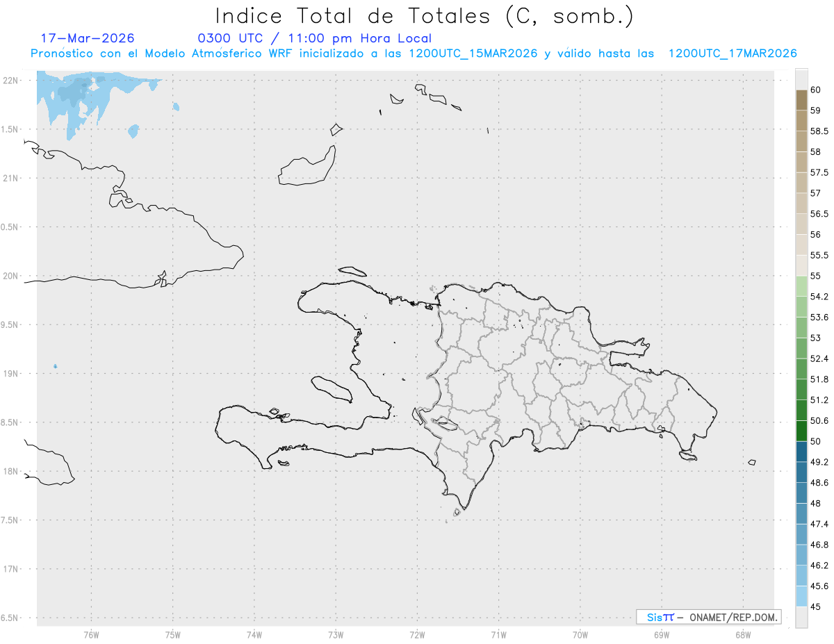Screen dimensions: 834x644
Task: Click the colorbar value "48.6"
Action: point(819,483)
